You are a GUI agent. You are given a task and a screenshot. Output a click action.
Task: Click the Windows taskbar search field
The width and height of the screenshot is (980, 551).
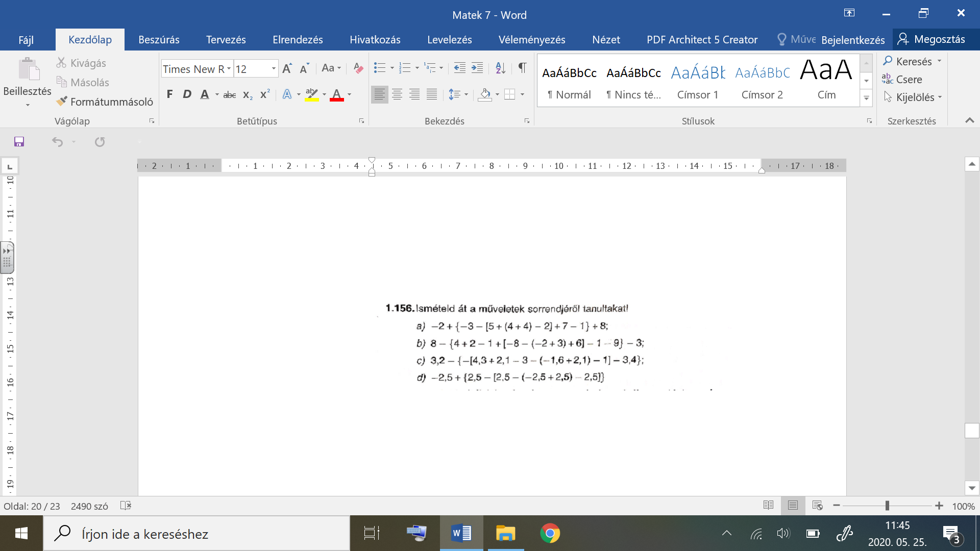coord(197,534)
